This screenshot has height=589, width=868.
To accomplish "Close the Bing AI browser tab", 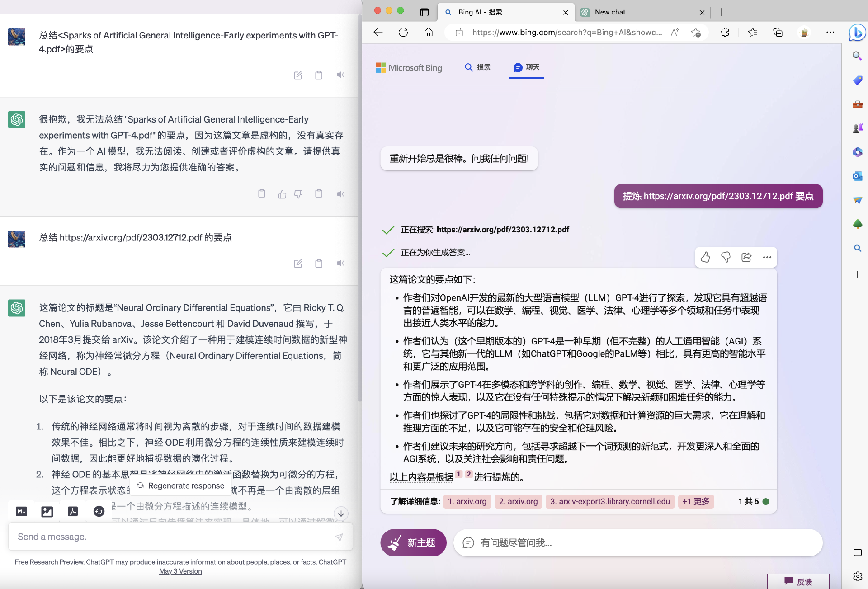I will pyautogui.click(x=566, y=13).
